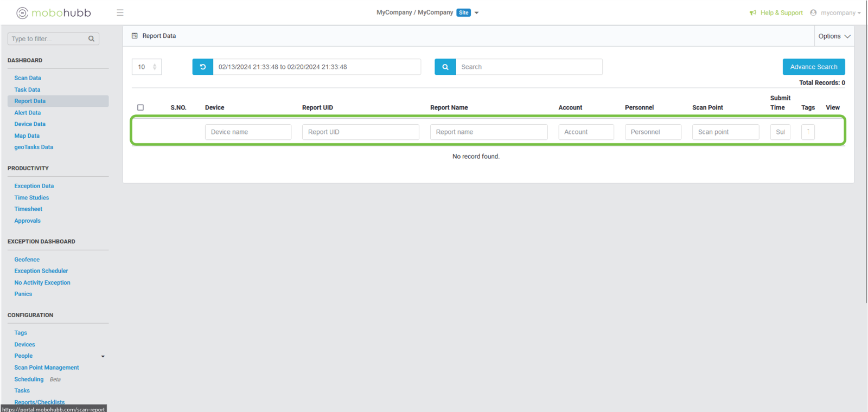Click the Device name filter field
Screen dimensions: 868x412
[248, 132]
